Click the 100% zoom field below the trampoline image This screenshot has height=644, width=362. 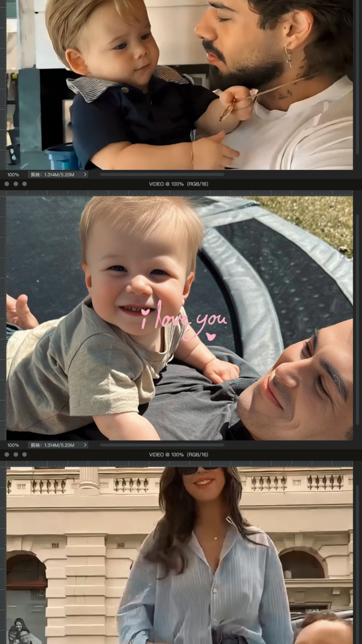tap(13, 445)
